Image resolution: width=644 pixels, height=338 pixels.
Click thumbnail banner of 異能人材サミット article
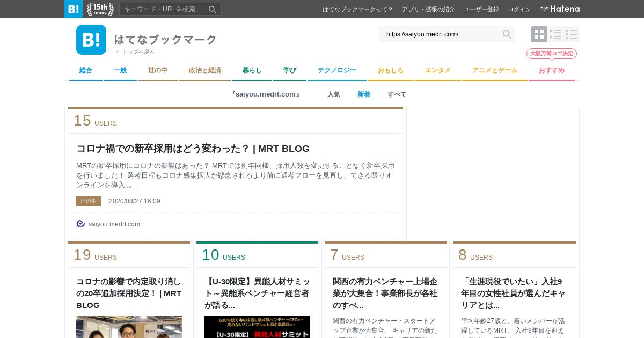[x=257, y=327]
